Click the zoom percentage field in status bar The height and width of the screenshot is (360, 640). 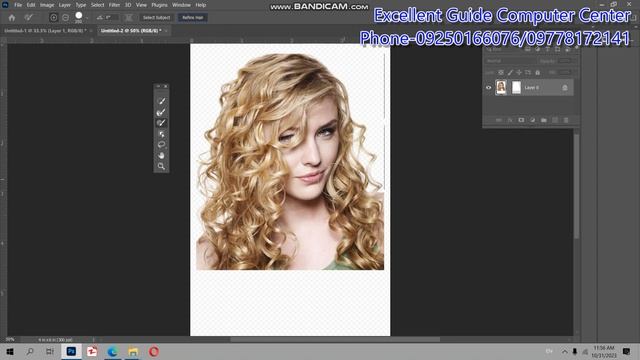pos(10,340)
